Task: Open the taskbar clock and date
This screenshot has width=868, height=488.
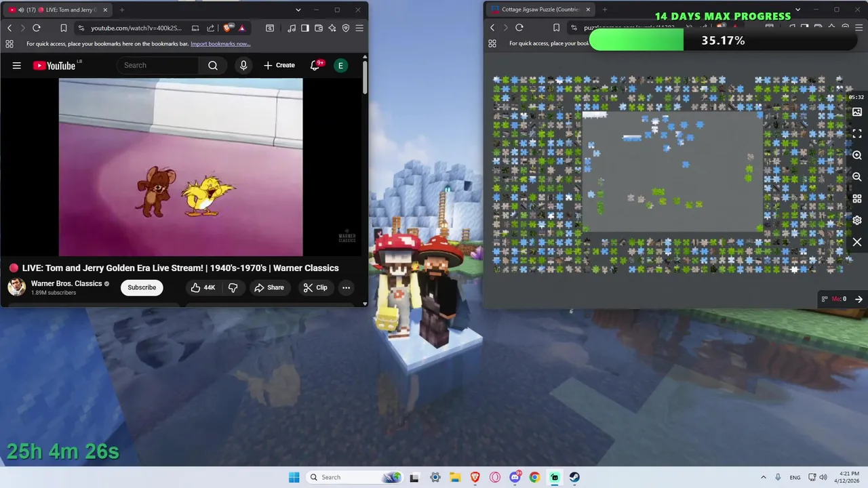Action: [848, 477]
